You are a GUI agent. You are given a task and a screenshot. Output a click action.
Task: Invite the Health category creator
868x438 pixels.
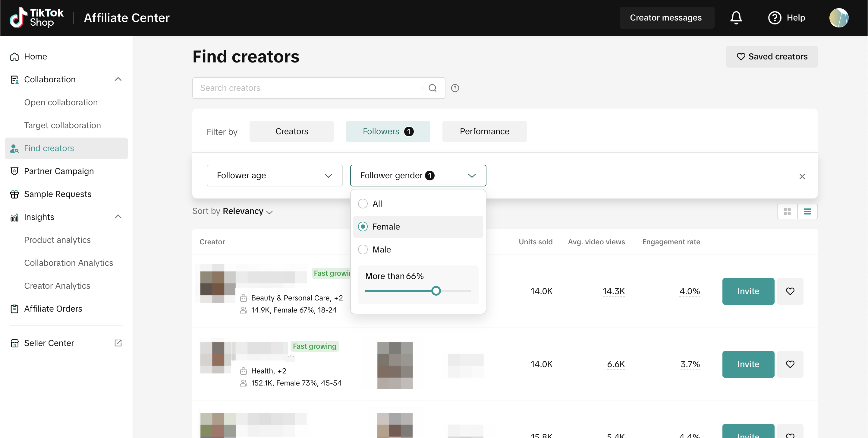[x=748, y=364]
